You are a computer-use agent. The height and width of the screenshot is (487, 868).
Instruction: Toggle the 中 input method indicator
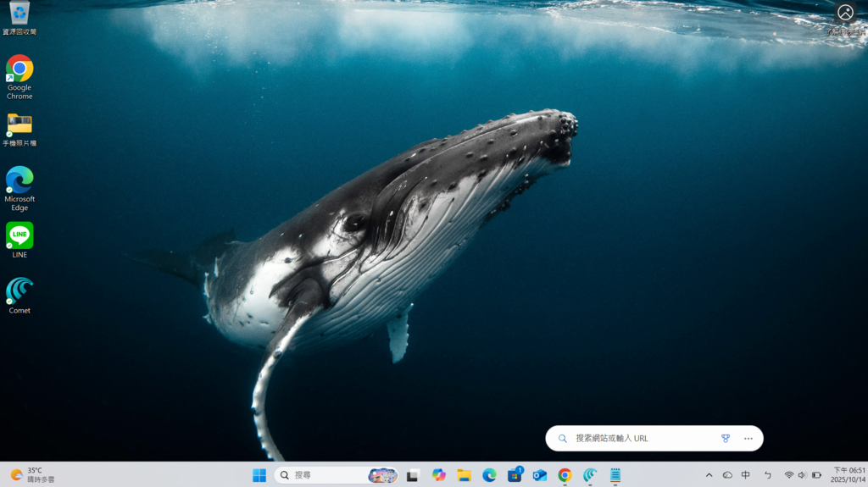746,475
